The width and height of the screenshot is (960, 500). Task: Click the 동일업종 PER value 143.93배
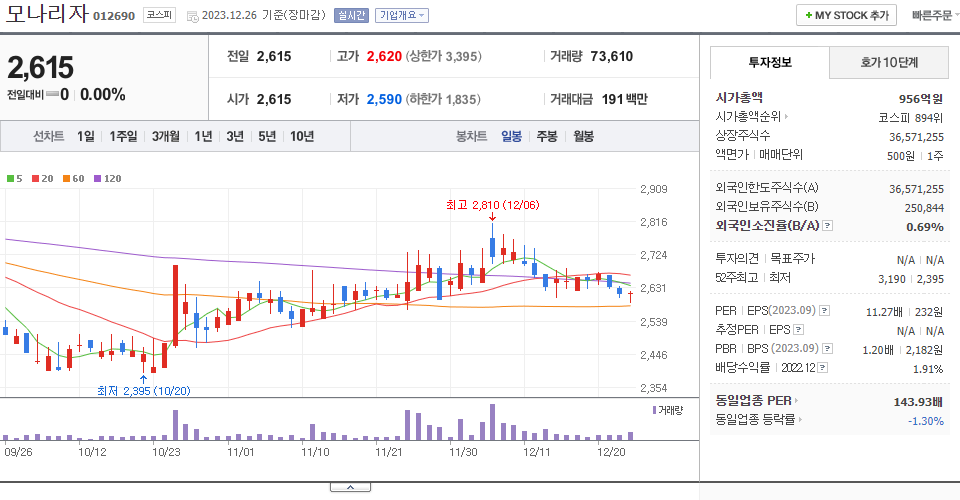(x=918, y=402)
